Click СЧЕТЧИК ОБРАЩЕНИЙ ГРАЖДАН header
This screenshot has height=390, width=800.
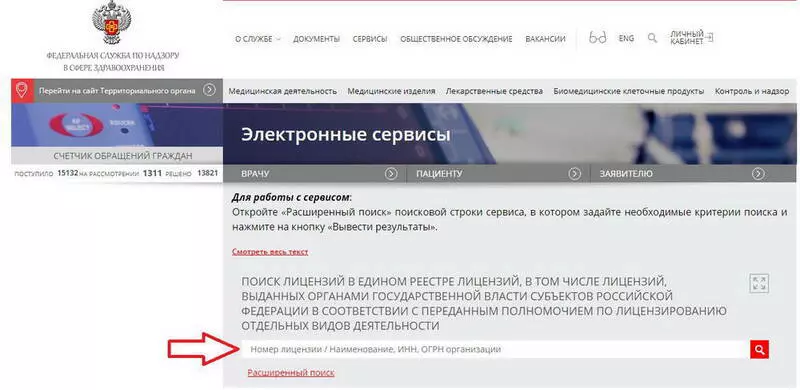pos(122,156)
